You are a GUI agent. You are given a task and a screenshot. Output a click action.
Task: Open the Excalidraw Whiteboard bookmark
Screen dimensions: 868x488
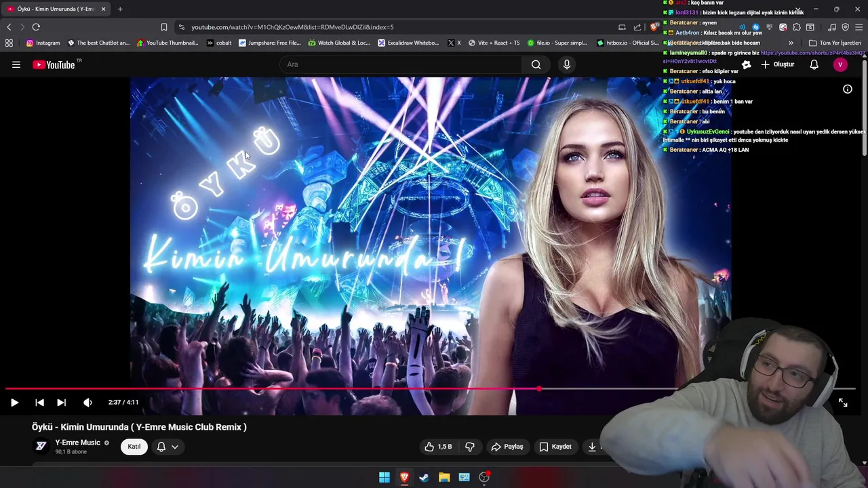pos(408,43)
